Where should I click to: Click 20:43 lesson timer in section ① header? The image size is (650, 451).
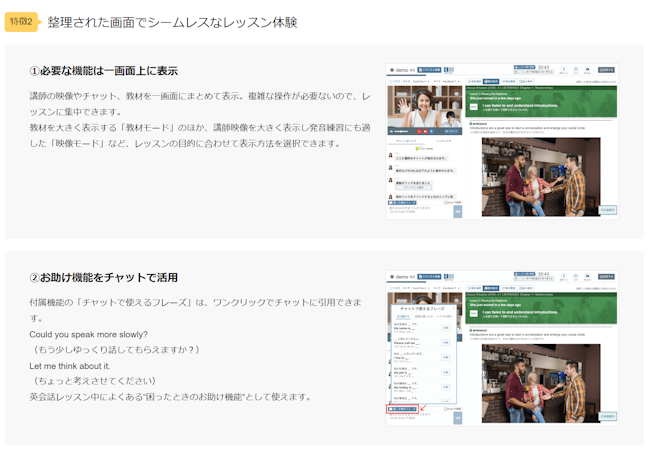(x=543, y=67)
